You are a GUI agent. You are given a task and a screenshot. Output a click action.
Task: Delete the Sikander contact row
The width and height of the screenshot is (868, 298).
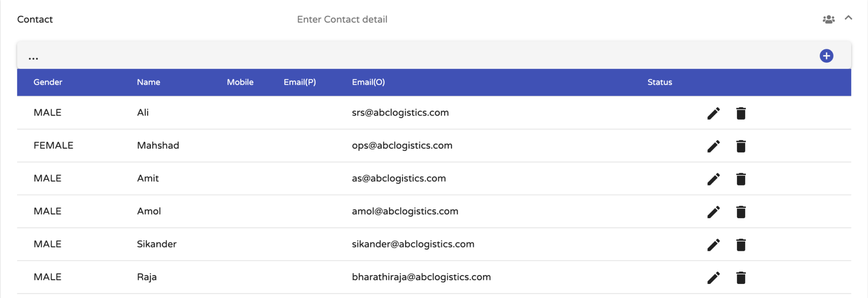tap(740, 245)
